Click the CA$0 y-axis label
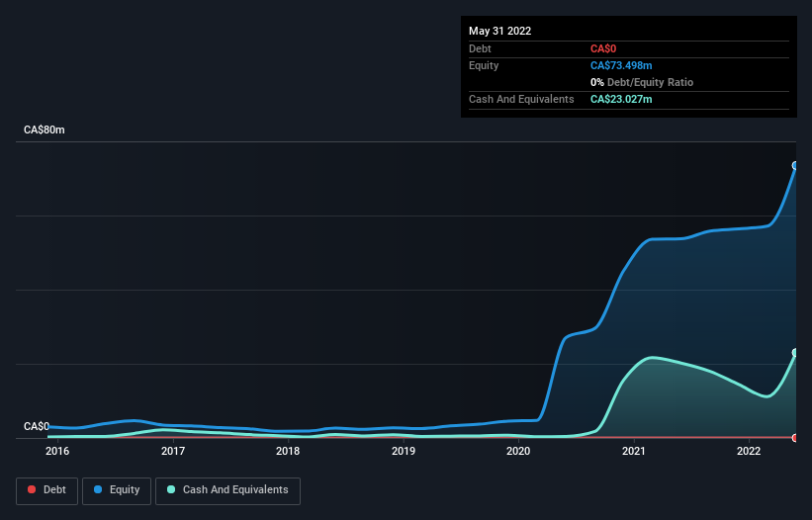This screenshot has height=520, width=812. click(37, 426)
